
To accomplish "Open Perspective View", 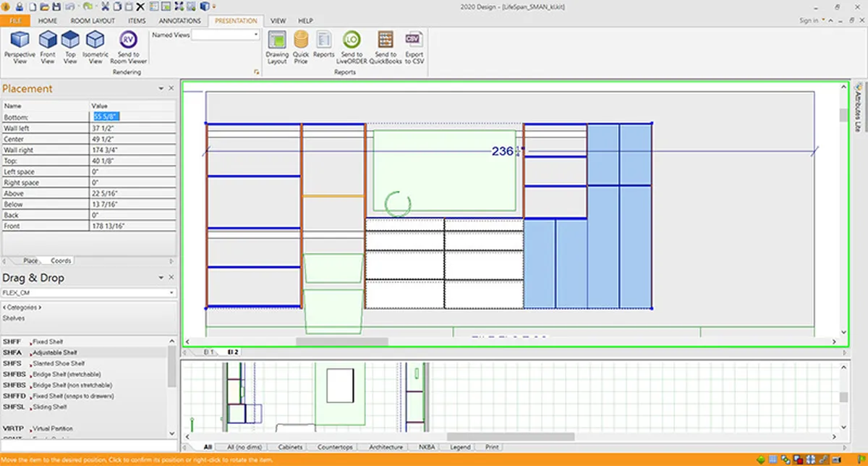I will (x=20, y=47).
